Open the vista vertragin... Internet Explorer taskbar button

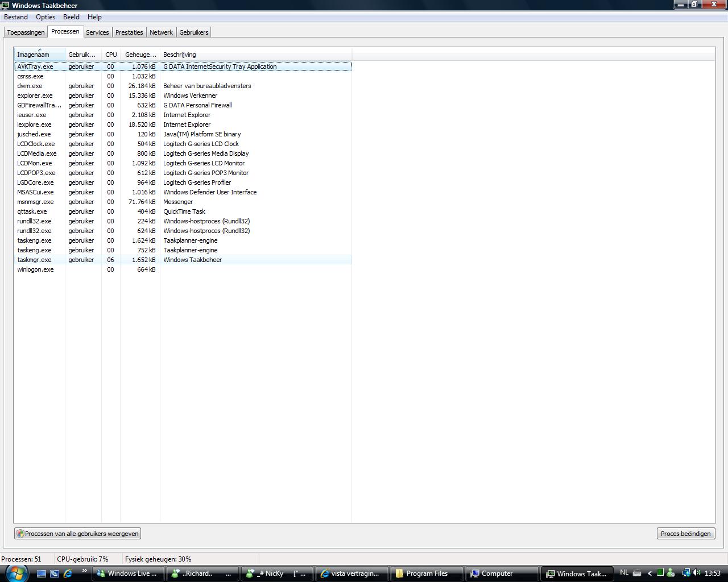pyautogui.click(x=351, y=573)
